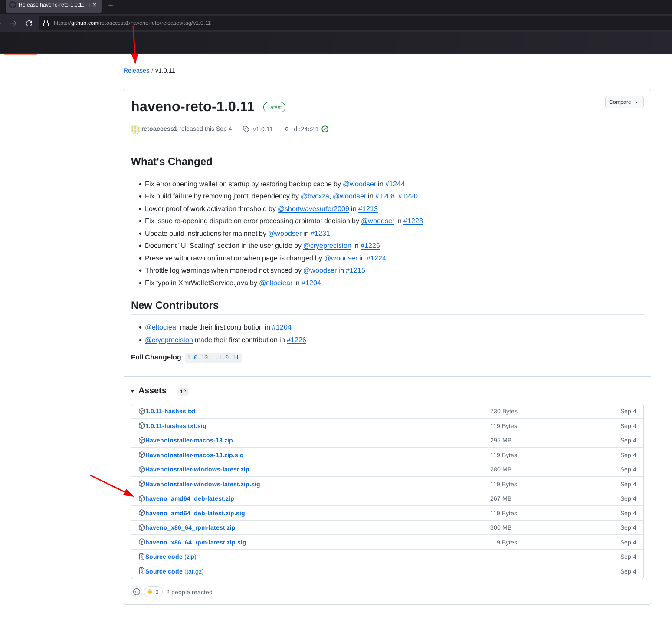672x623 pixels.
Task: Download HavenoInstaller-windows-latest.zip
Action: click(x=197, y=469)
